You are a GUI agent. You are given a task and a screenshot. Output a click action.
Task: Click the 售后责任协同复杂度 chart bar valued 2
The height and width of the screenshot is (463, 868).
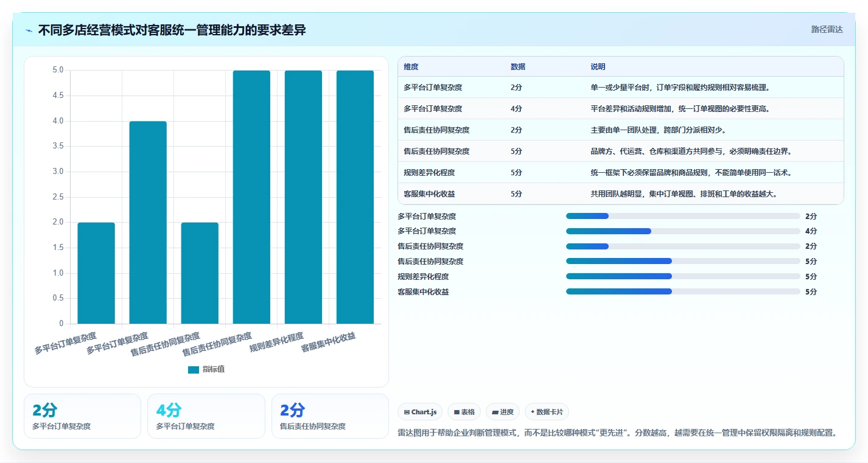point(200,273)
